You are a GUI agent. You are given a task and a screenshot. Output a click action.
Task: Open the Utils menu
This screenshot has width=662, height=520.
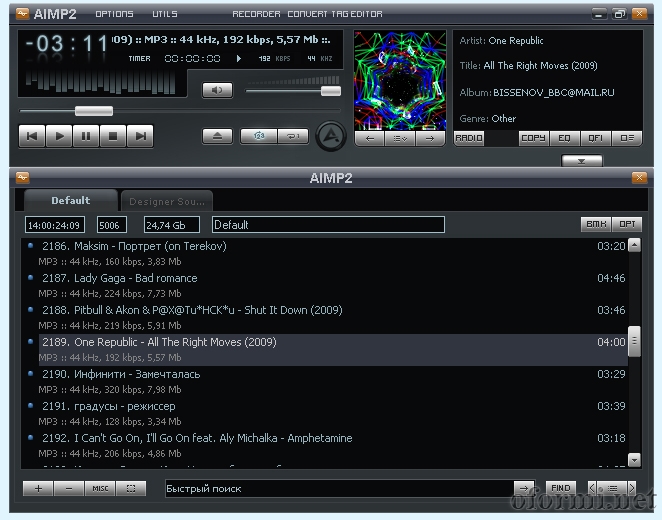[165, 14]
